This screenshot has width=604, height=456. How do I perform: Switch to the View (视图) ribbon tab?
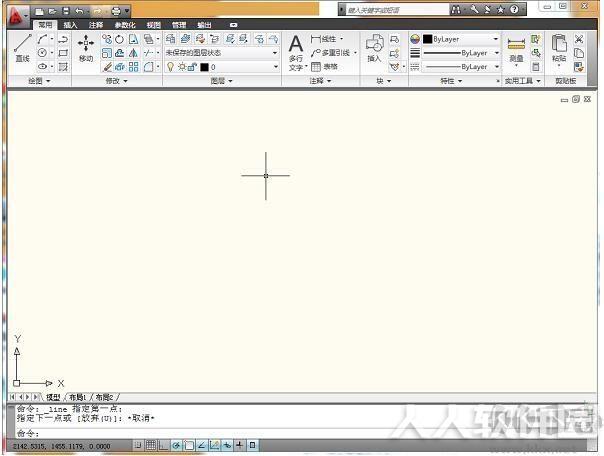pyautogui.click(x=154, y=25)
